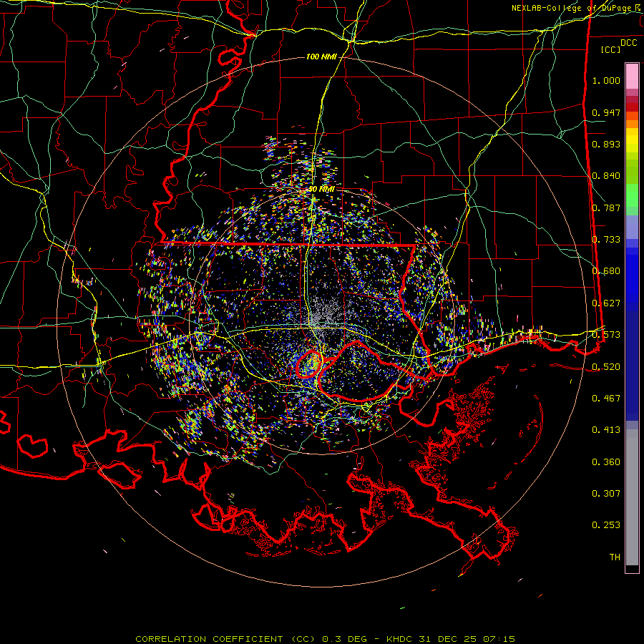The image size is (644, 644).
Task: Click the light lavender color bar segment
Action: tap(632, 227)
